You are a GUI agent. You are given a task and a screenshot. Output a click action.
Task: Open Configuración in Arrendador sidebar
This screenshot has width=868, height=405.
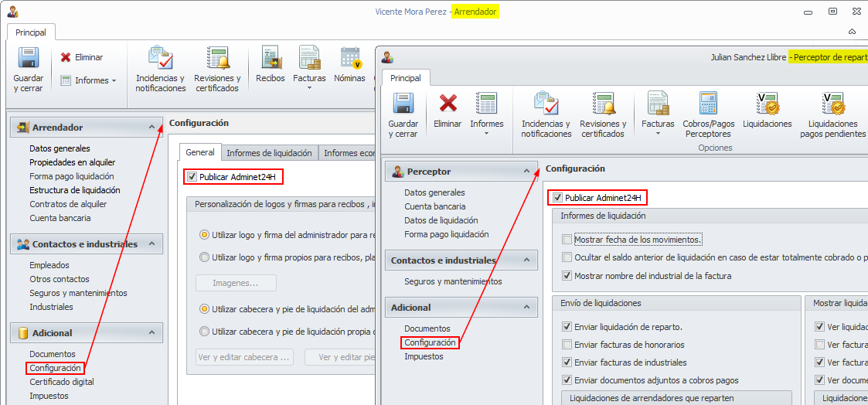click(x=56, y=368)
